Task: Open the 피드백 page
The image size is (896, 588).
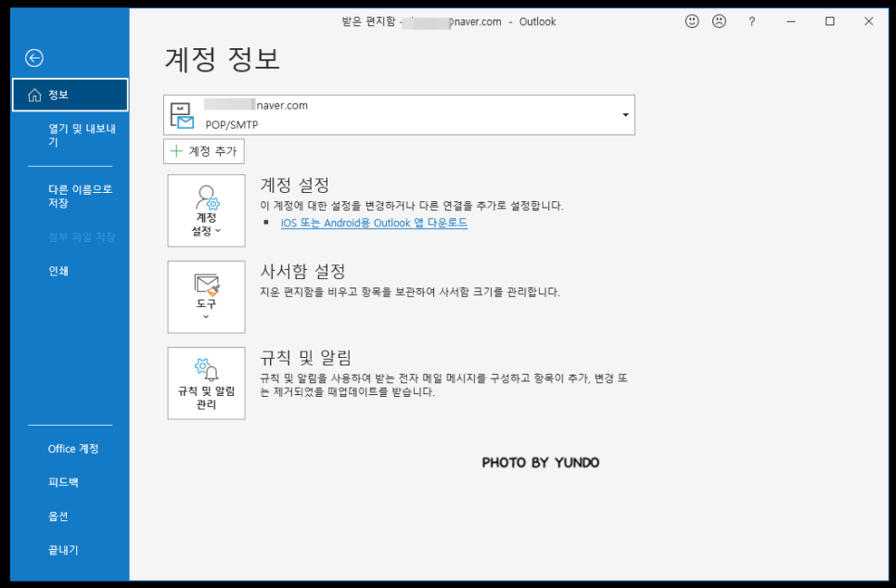Action: pos(63,482)
